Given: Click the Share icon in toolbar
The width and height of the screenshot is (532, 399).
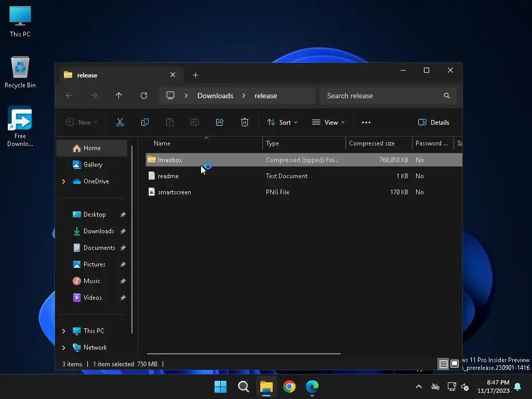Looking at the screenshot, I should (x=220, y=122).
